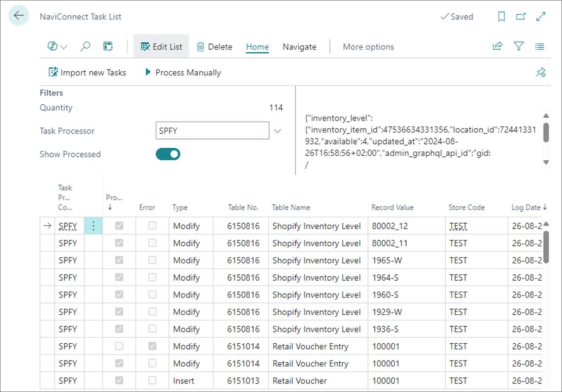The width and height of the screenshot is (562, 392).
Task: Open the list view layout icon
Action: pos(539,47)
